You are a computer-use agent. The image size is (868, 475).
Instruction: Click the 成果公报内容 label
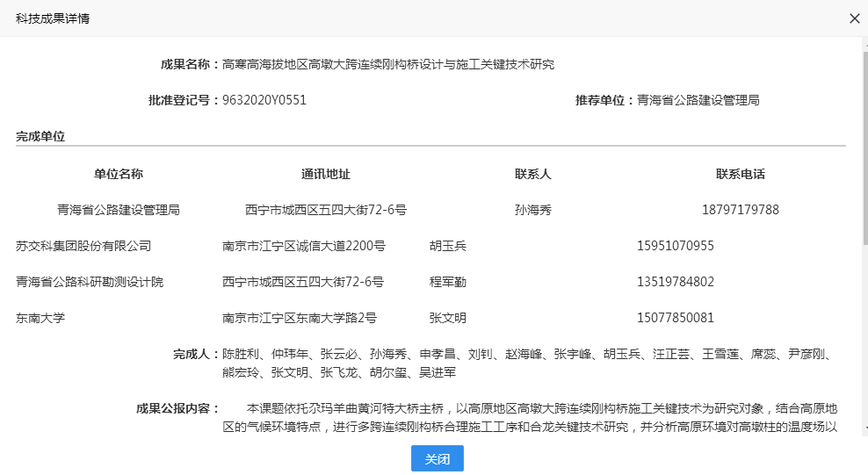pyautogui.click(x=177, y=408)
